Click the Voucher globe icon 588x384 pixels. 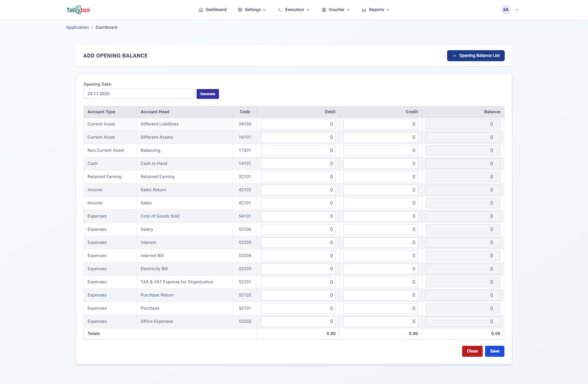[x=324, y=10]
